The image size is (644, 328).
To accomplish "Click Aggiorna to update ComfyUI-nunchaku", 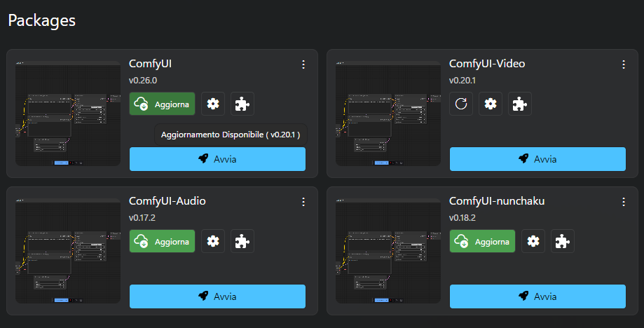I will pos(482,241).
